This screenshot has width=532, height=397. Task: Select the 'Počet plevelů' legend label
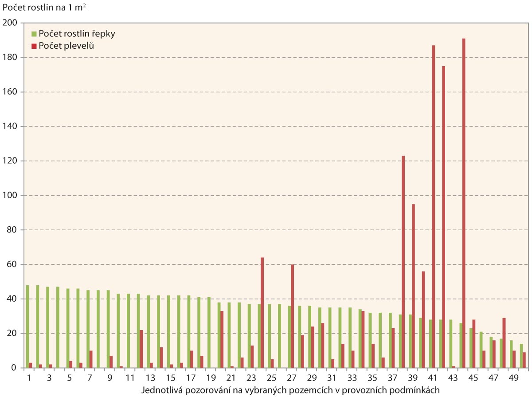click(x=66, y=46)
